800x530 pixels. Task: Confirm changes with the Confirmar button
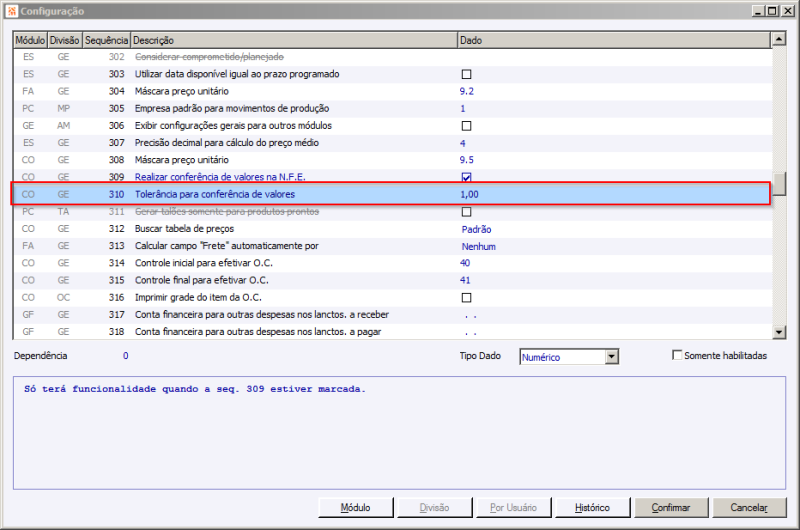(671, 508)
